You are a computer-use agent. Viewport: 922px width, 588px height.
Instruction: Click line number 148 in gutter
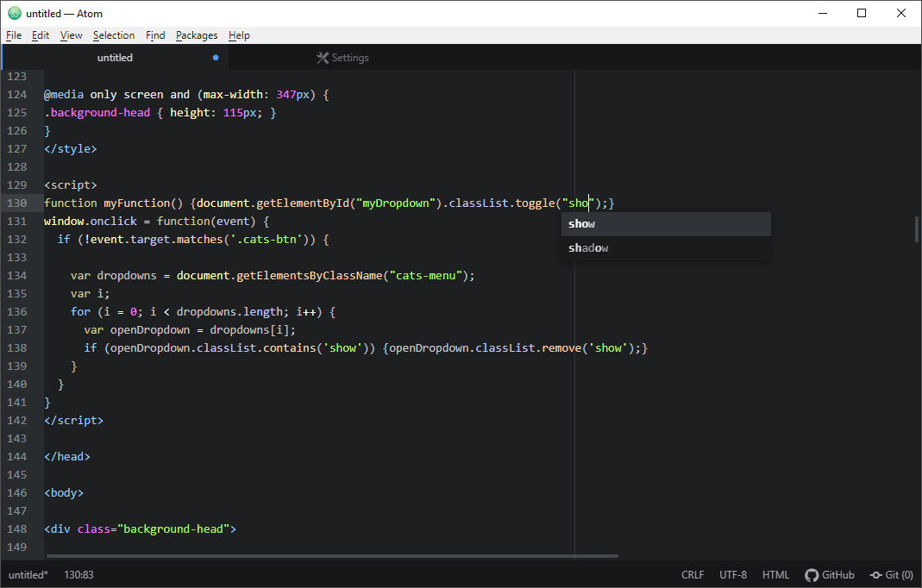tap(17, 529)
